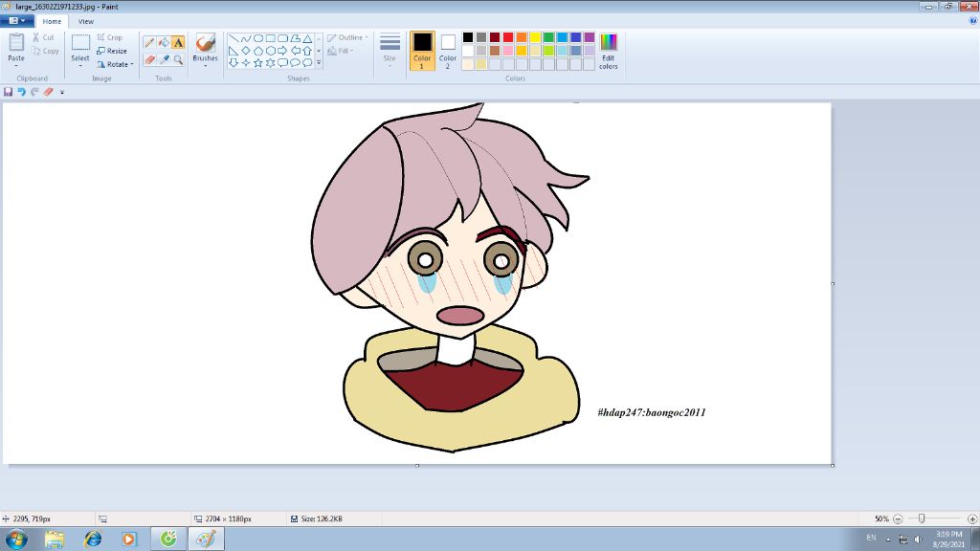Open the Paste dropdown arrow
The width and height of the screenshot is (980, 551).
[x=16, y=66]
